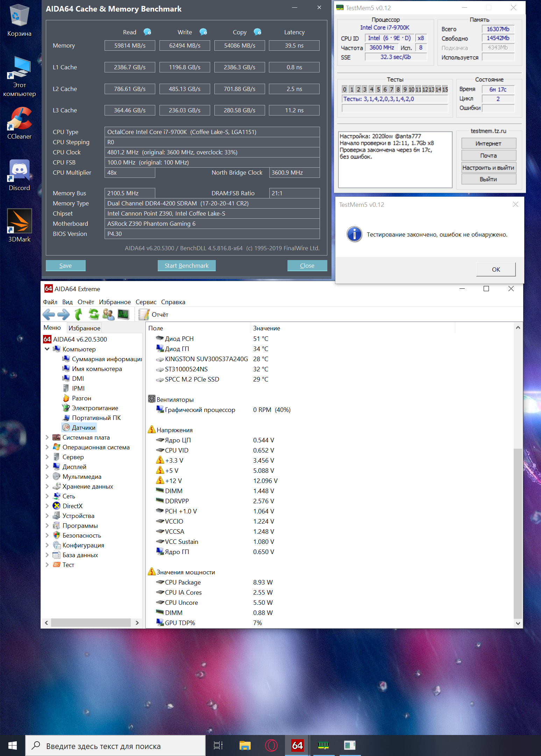Switch to TestMem5 on the taskbar
Viewport: 541px width, 756px height.
[323, 746]
